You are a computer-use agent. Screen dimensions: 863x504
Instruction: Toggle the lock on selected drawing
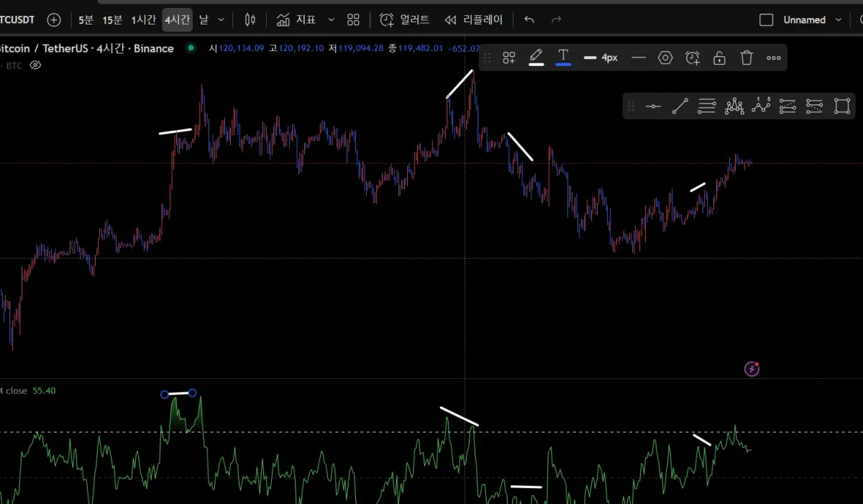coord(719,58)
